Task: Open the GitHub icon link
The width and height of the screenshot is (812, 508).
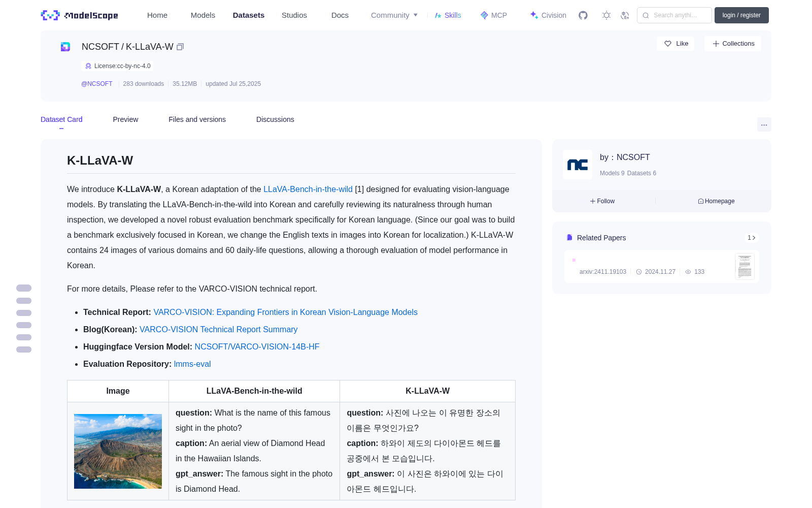Action: click(583, 15)
